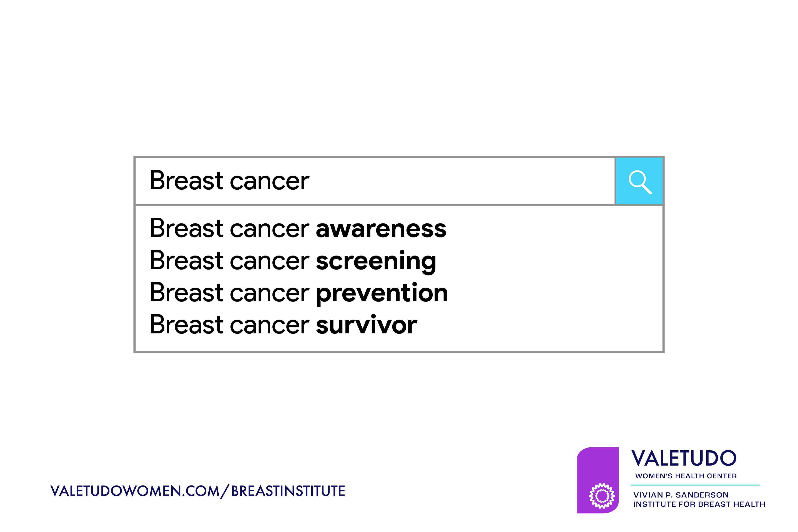Click the "Institute for Breast Health" line
This screenshot has height=532, width=798.
pos(699,504)
